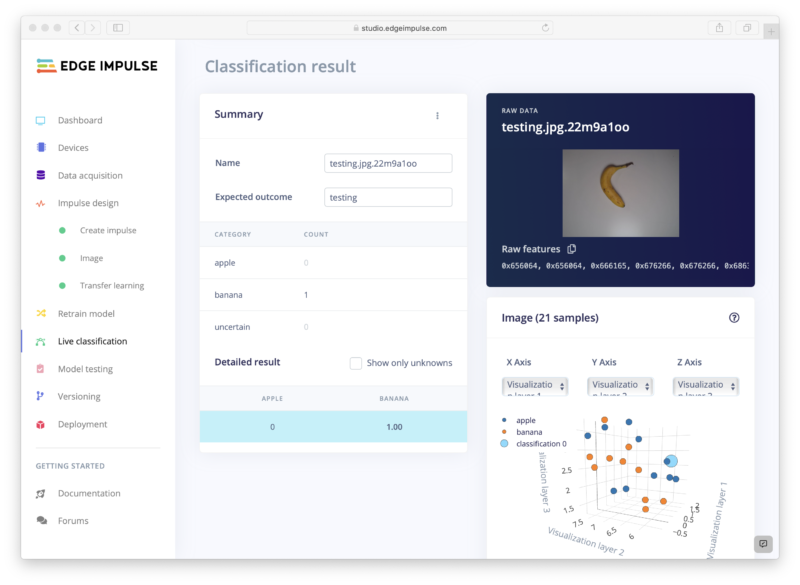The height and width of the screenshot is (585, 800).
Task: Open the X Axis visualization dropdown
Action: (x=535, y=386)
